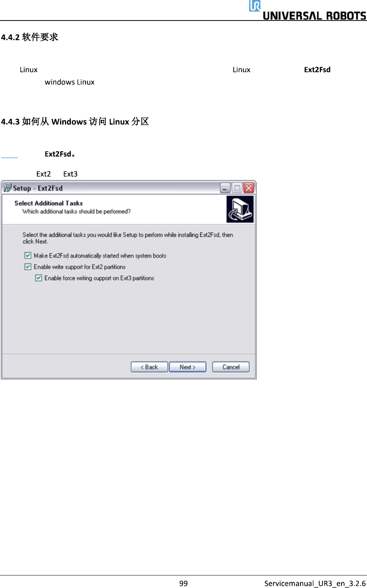Toggle force writing support on Ext3 partitions
Screen dimensions: 367x588
point(38,278)
